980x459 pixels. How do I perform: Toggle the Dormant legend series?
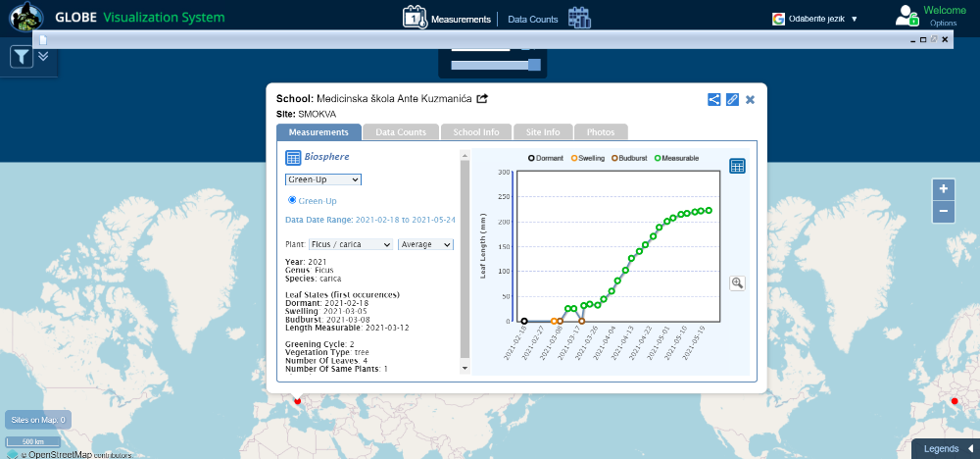tap(546, 158)
